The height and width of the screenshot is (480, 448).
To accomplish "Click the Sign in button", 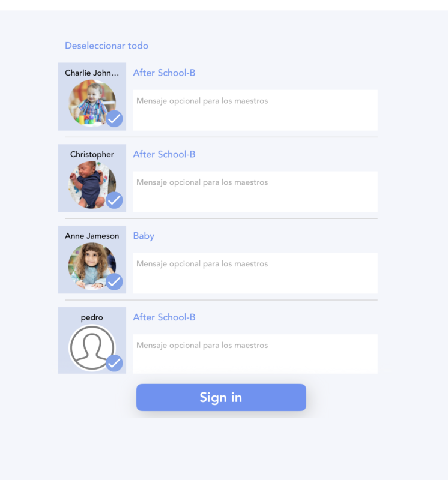I will [221, 397].
